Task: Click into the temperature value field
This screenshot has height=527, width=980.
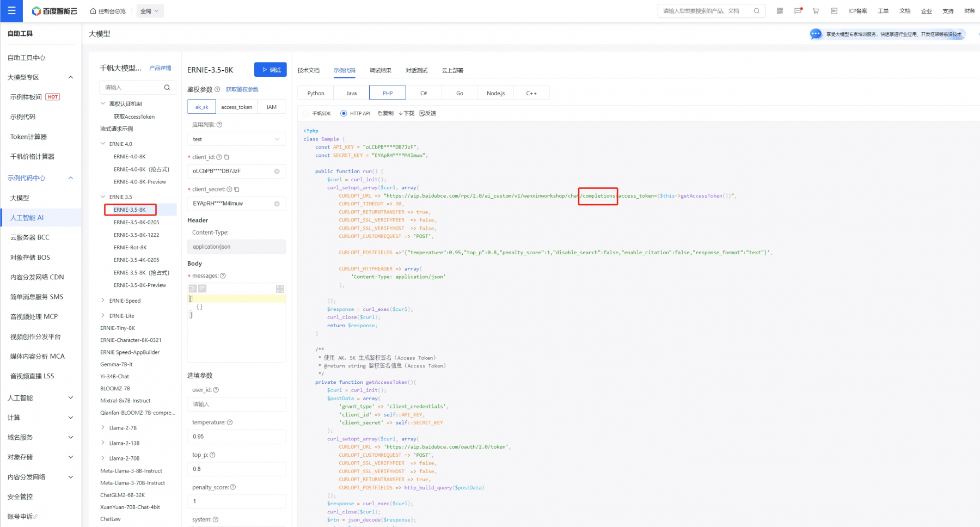Action: coord(236,437)
